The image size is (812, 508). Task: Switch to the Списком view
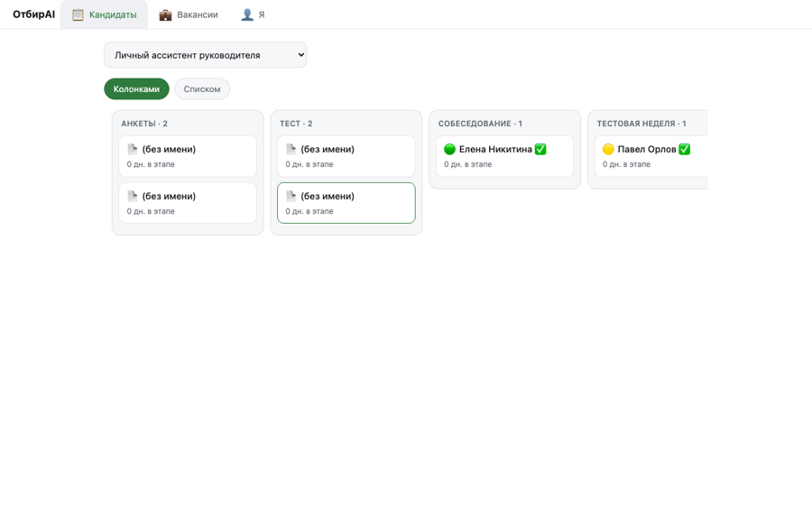pos(202,89)
